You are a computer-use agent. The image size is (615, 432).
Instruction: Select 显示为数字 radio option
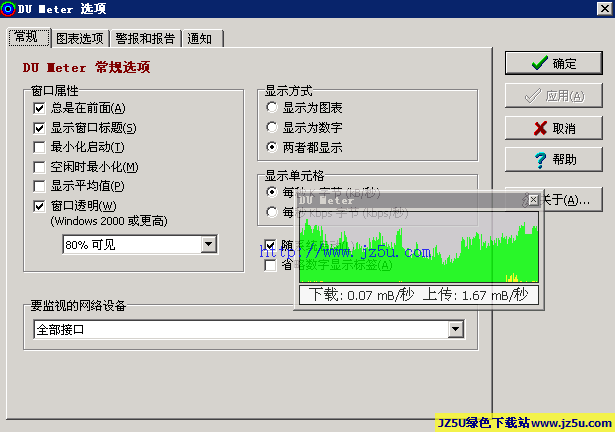271,127
